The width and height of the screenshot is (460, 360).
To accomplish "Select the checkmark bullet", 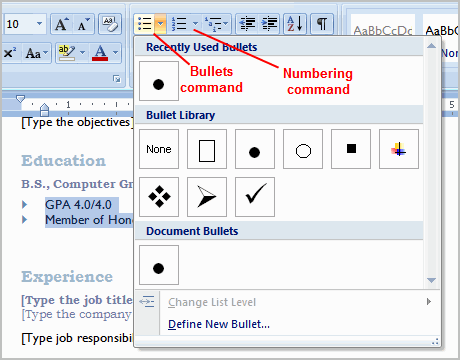I will (255, 197).
